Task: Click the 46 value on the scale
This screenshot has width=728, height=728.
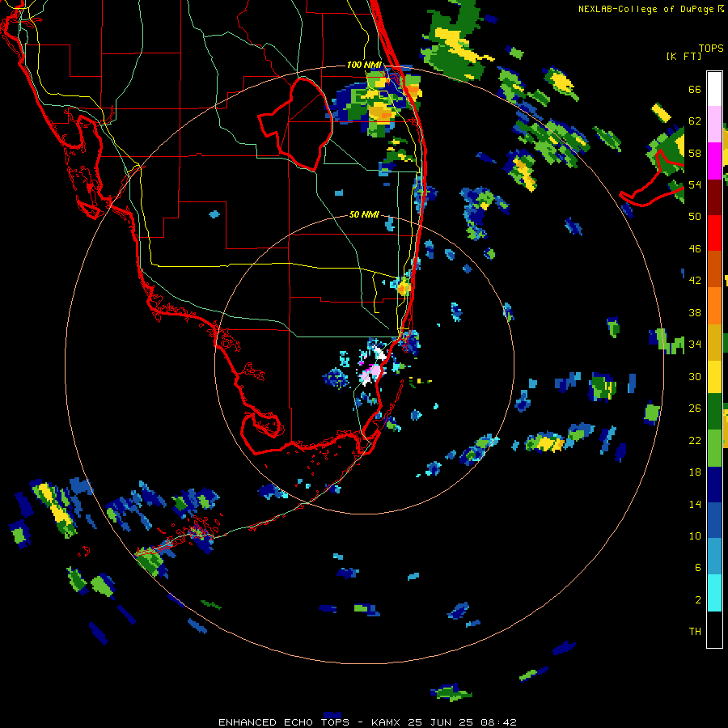Action: 695,249
